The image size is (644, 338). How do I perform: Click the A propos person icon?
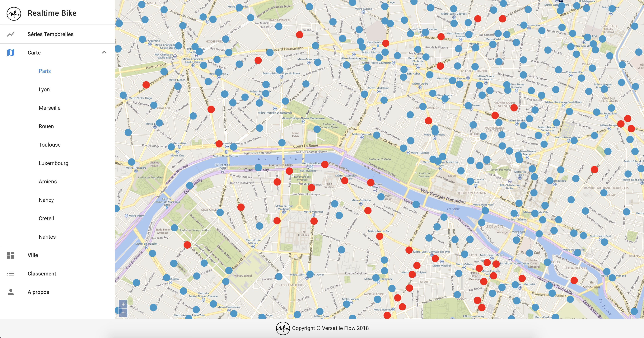point(11,292)
